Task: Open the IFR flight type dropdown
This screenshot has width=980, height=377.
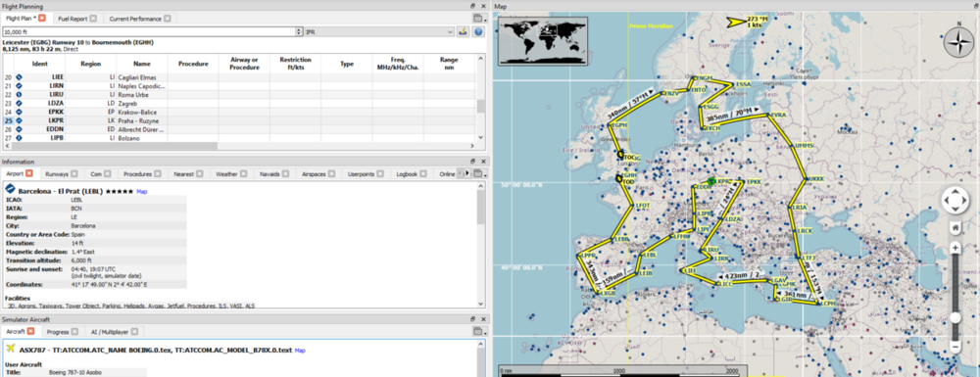Action: click(380, 31)
